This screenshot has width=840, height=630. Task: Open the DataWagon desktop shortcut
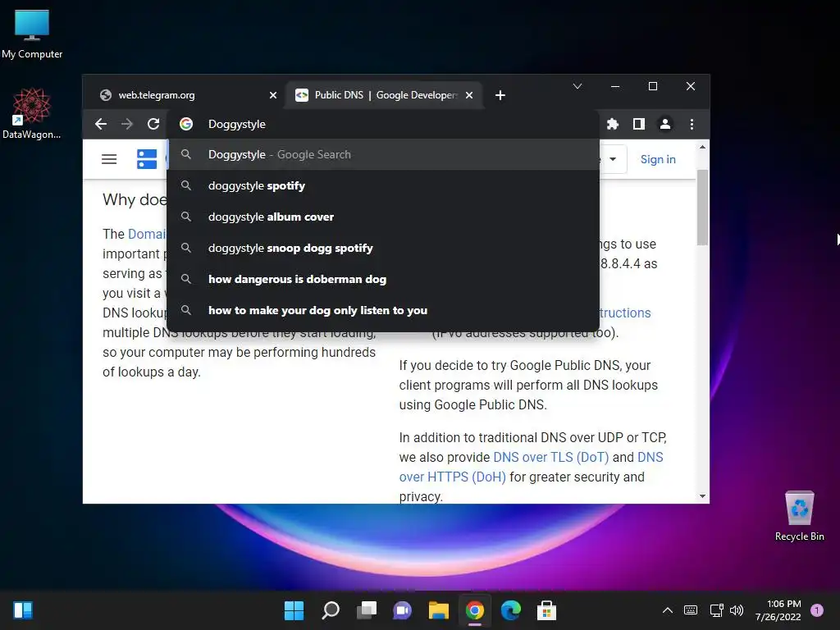(32, 113)
